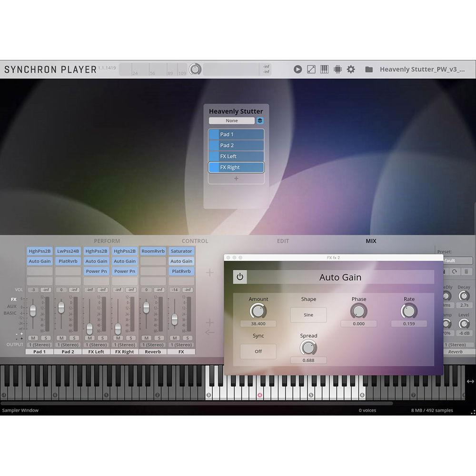Toggle the Auto Gain power button
The image size is (476, 476).
click(x=240, y=277)
